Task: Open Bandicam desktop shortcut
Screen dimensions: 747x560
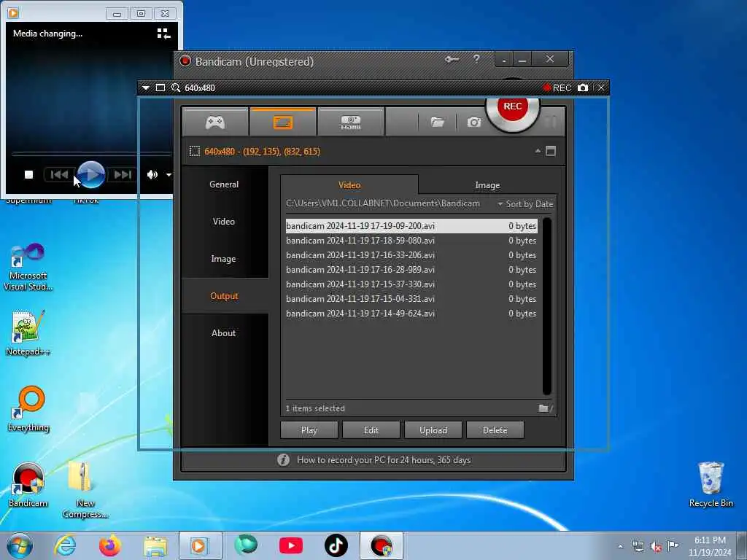Action: (x=28, y=485)
